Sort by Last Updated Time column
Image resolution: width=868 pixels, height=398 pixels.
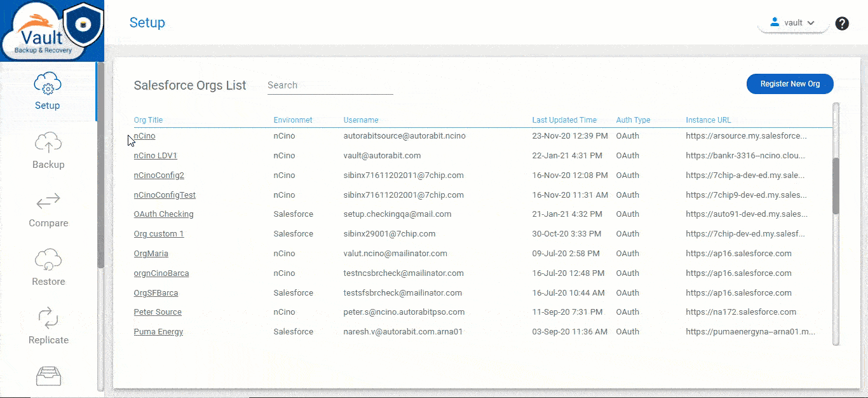(564, 120)
